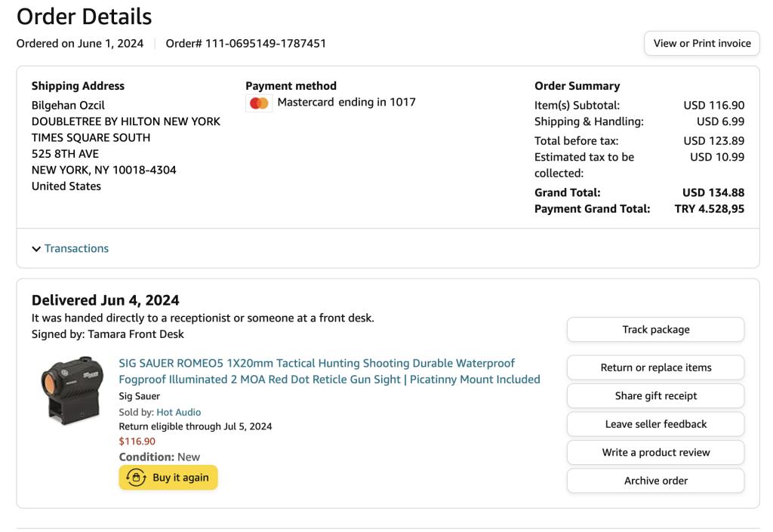The height and width of the screenshot is (532, 773).
Task: Click the Buy it again cart icon
Action: (137, 478)
